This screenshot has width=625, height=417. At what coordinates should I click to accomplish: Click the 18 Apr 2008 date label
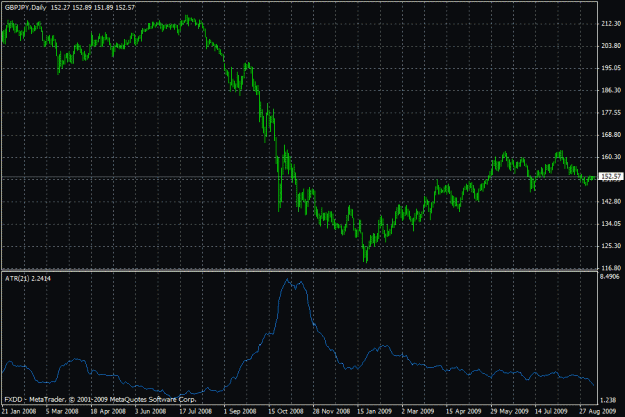tap(108, 411)
